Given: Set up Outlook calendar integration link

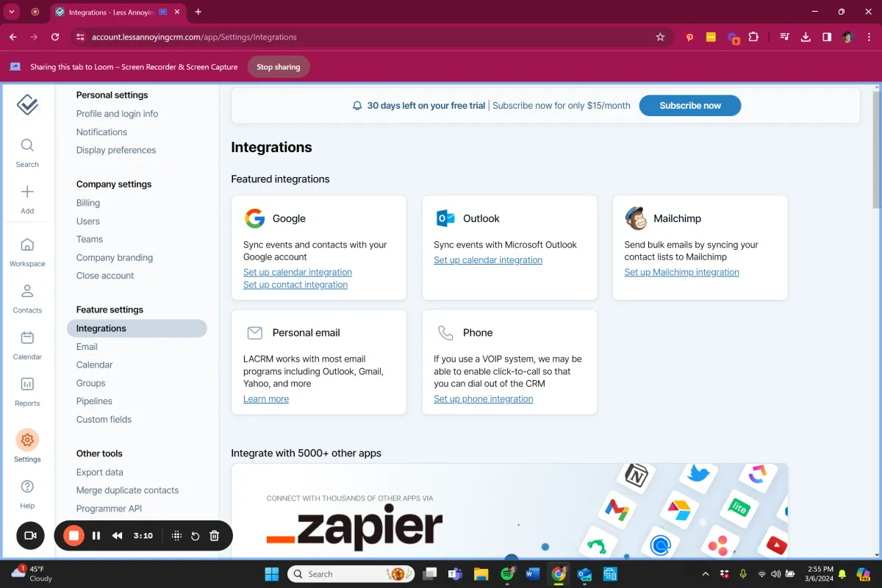Looking at the screenshot, I should [488, 259].
